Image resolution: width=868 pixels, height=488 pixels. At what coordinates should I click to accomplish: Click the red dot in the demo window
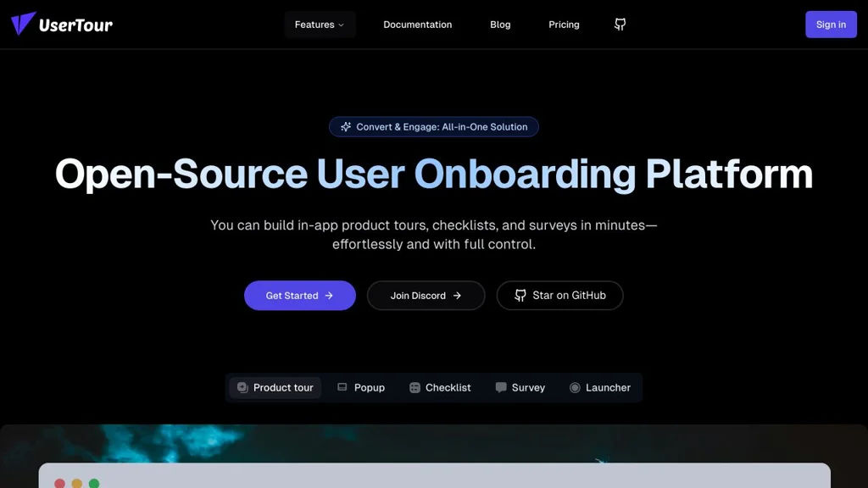click(60, 484)
